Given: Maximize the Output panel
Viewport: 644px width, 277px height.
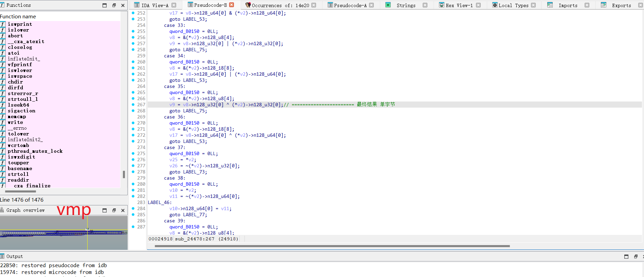Looking at the screenshot, I should coord(626,257).
